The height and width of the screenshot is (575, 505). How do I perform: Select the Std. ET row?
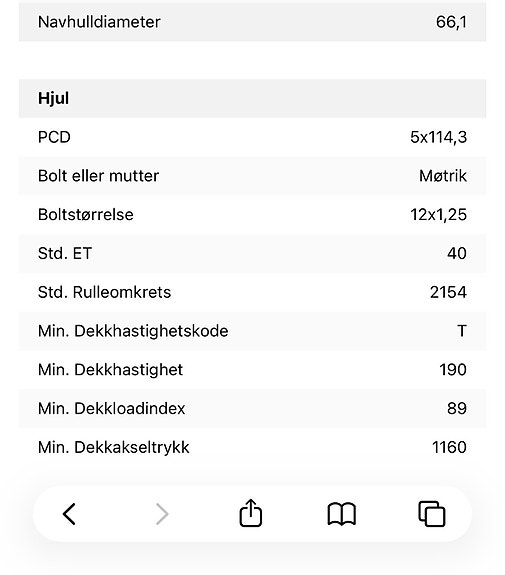coord(252,253)
